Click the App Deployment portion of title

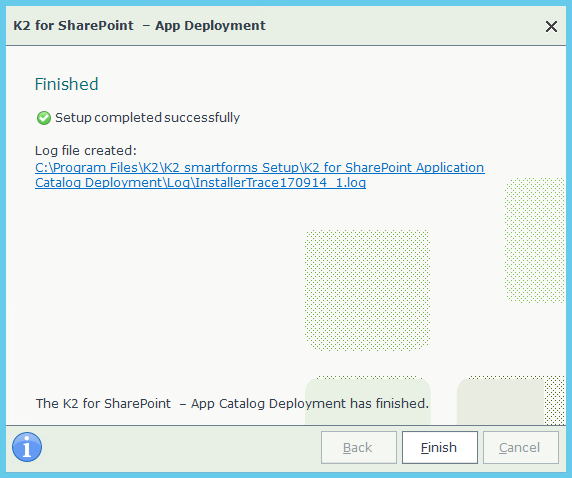[210, 26]
